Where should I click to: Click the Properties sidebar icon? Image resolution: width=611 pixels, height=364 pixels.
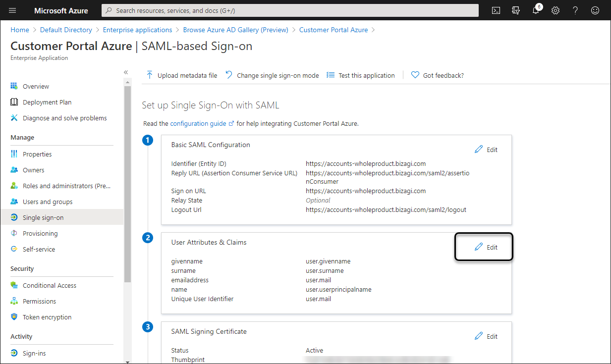click(x=14, y=154)
